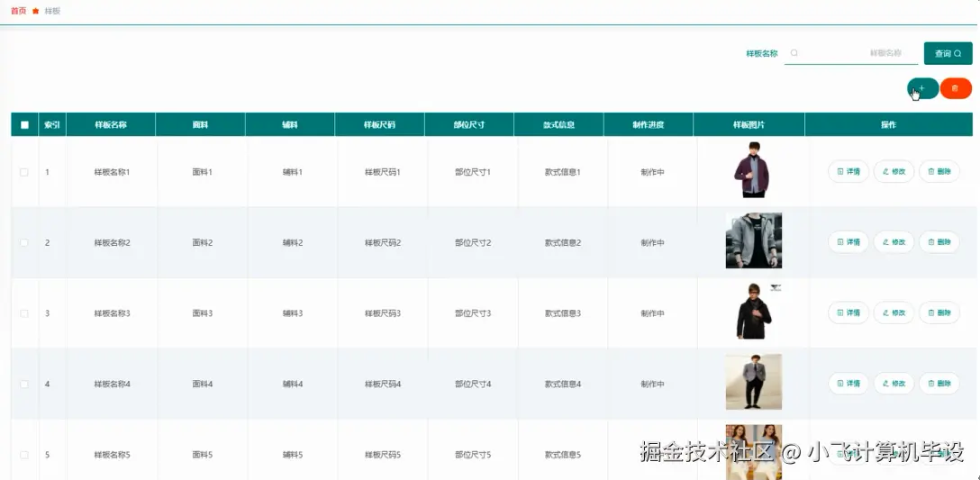
Task: Click the 样板名称 column header
Action: [111, 124]
